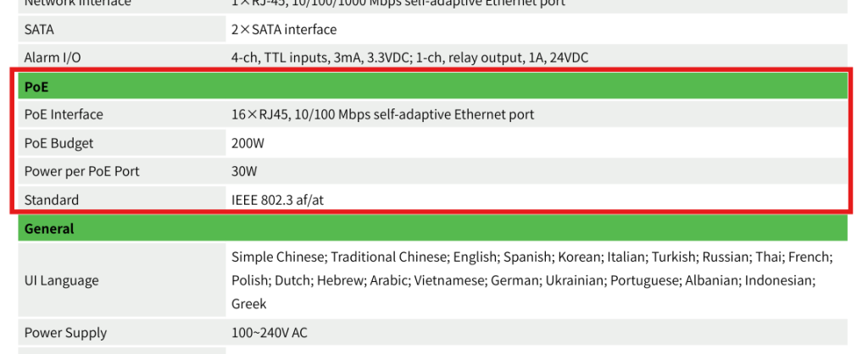Select the IEEE 802.3 af/at value
868x354 pixels.
click(278, 200)
